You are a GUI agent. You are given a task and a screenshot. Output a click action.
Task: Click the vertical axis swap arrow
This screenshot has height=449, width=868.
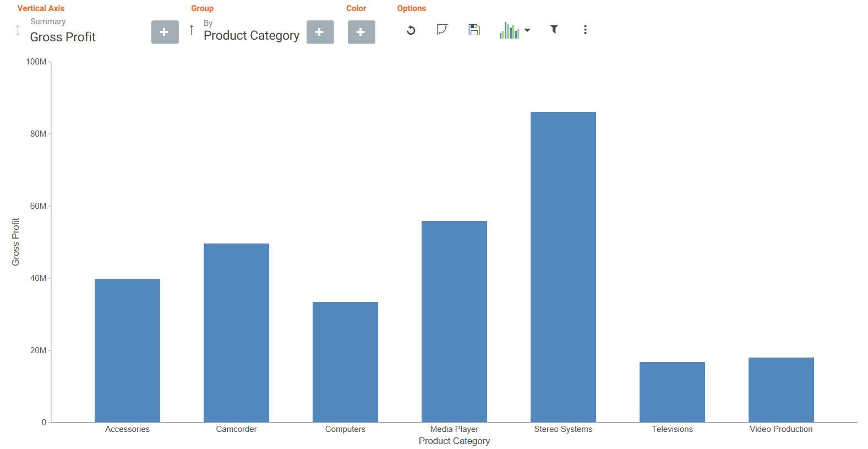point(18,30)
